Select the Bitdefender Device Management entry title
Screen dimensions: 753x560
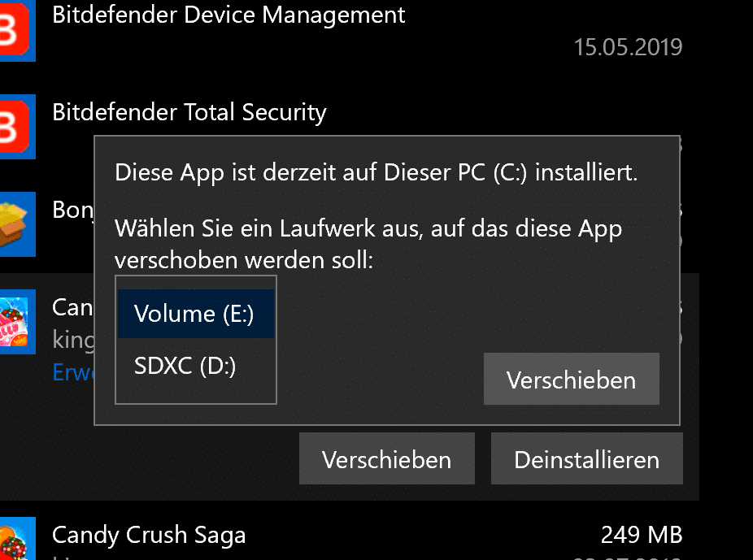[229, 15]
